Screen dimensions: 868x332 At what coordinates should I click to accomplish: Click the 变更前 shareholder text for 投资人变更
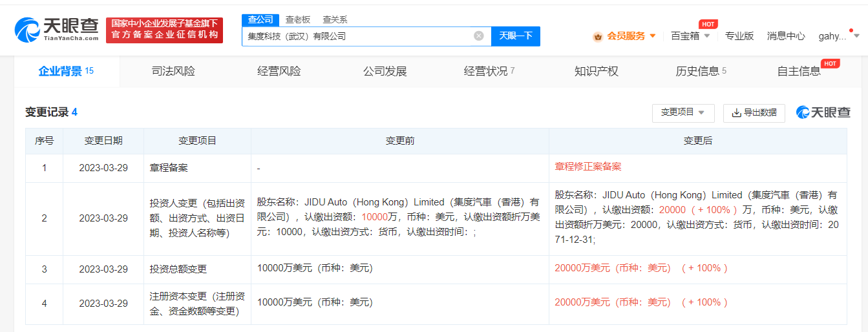point(399,218)
